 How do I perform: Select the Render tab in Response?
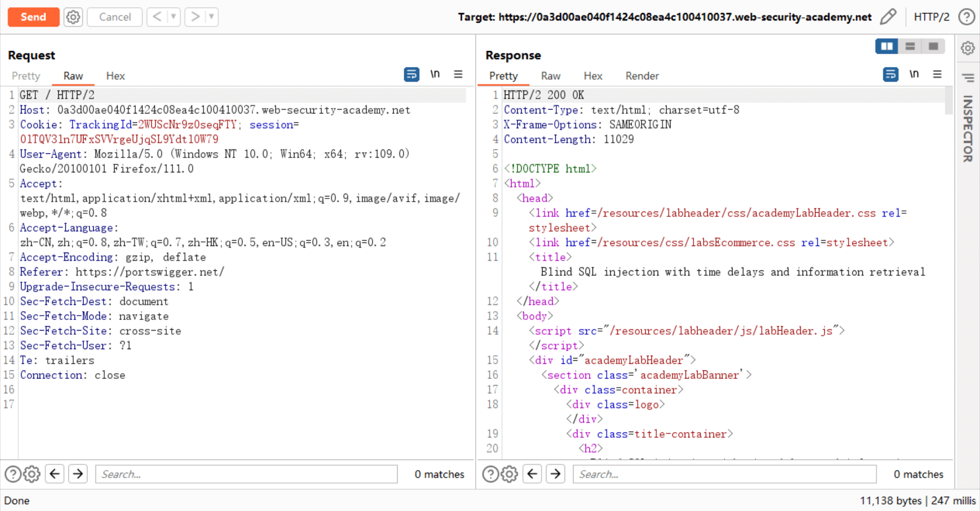click(641, 76)
